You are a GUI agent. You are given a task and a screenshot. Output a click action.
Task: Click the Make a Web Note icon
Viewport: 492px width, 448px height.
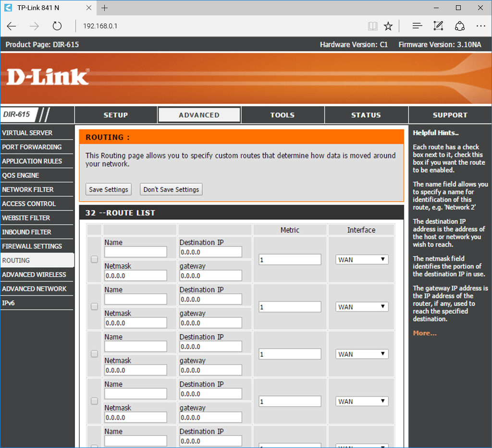[438, 26]
